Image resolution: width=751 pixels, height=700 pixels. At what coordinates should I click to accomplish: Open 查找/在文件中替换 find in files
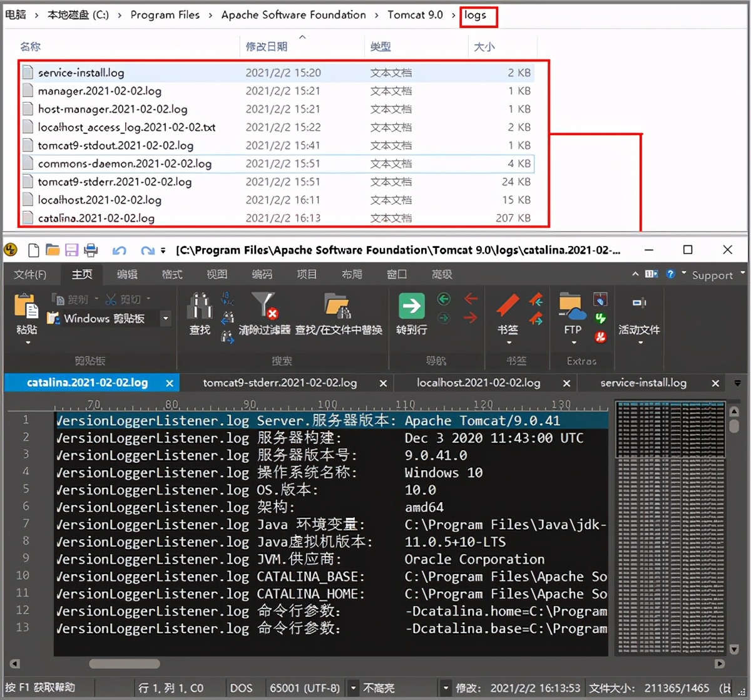[338, 307]
